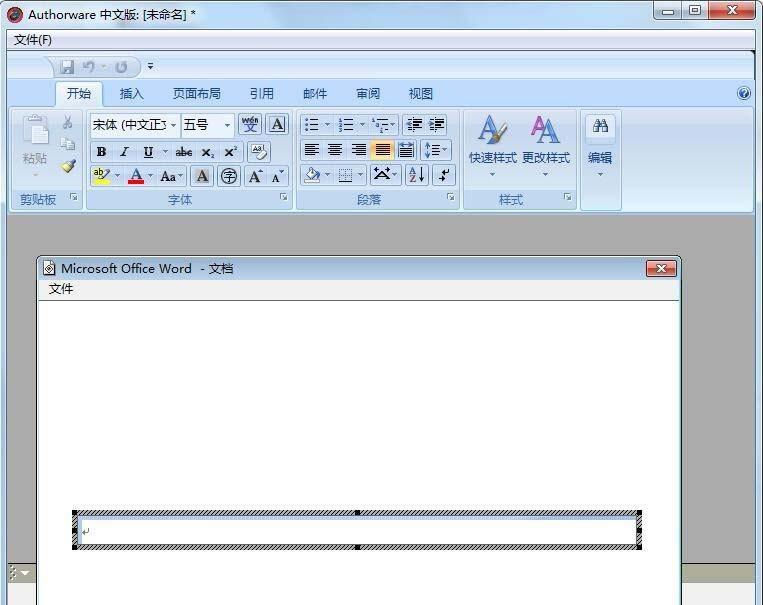The image size is (763, 605).
Task: Apply the yellow text highlight color
Action: tap(101, 176)
